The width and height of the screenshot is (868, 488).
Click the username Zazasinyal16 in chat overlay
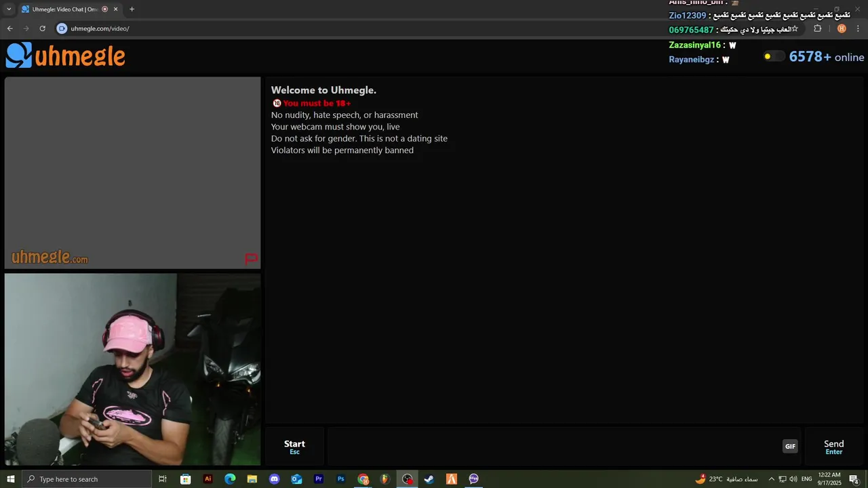coord(695,45)
